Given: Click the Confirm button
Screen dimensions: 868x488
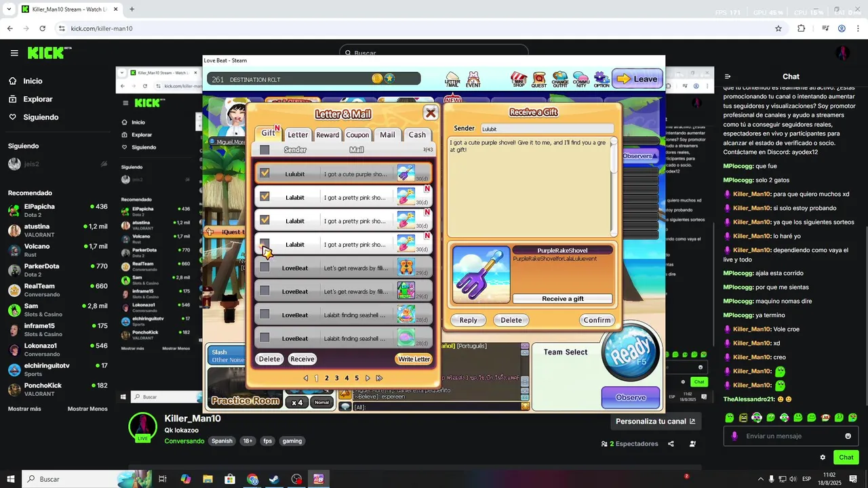Looking at the screenshot, I should pos(597,320).
